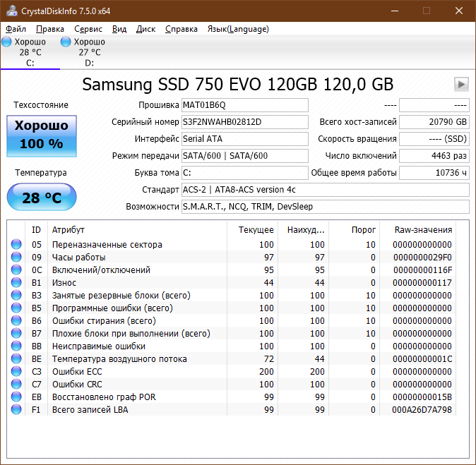Click the transfer mode field SATA/600

(x=245, y=156)
